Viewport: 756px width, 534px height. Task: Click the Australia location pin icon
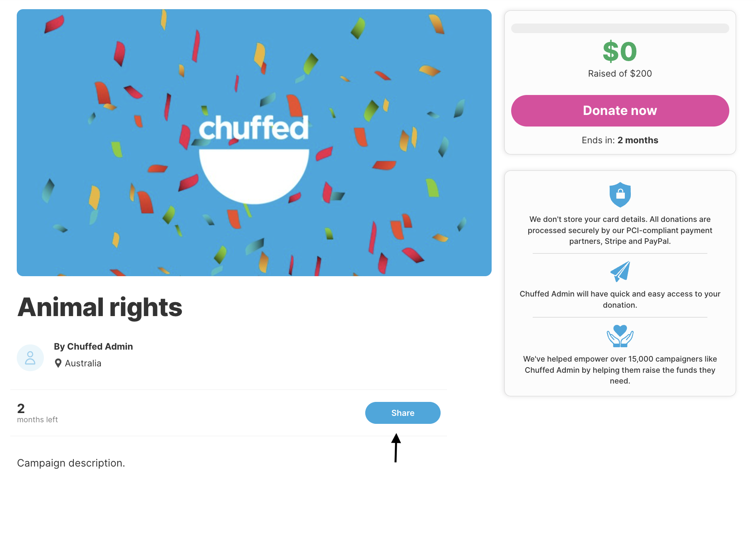[58, 363]
